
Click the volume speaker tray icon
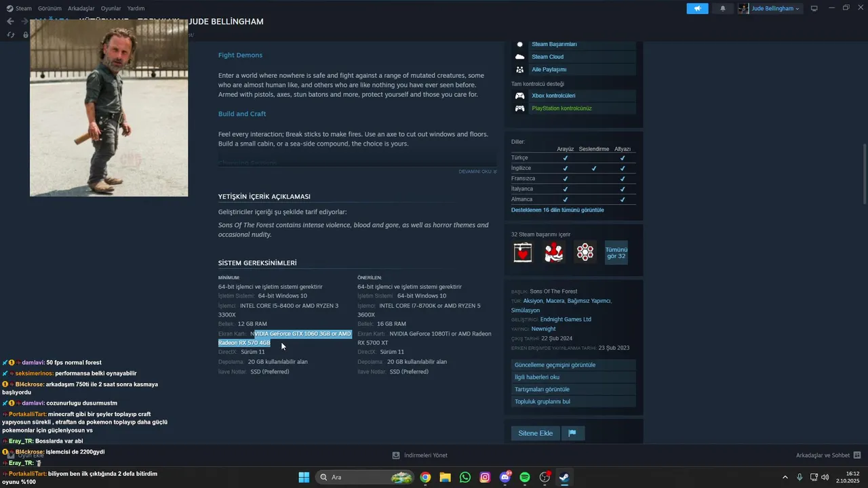click(825, 477)
